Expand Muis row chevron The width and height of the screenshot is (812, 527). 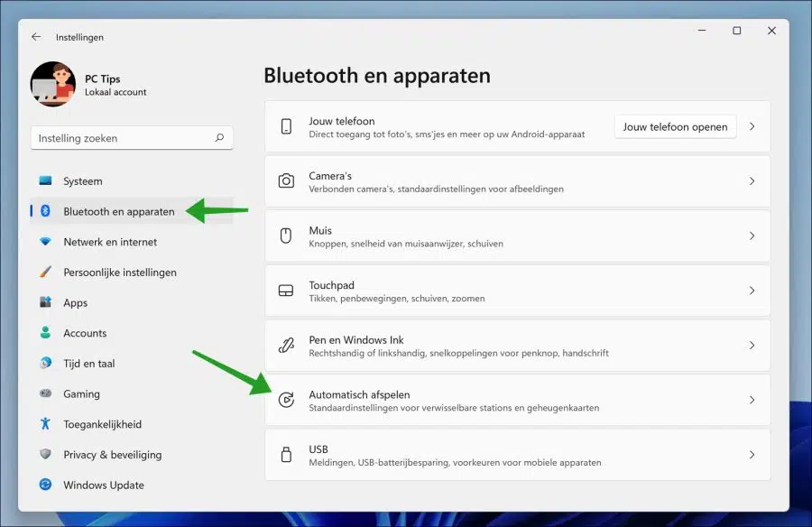[752, 236]
